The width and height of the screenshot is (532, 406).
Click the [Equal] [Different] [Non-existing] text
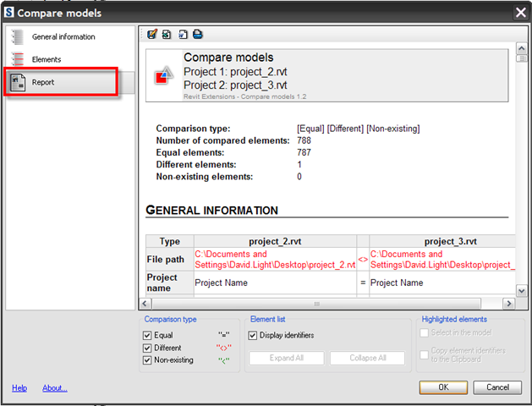coord(359,129)
